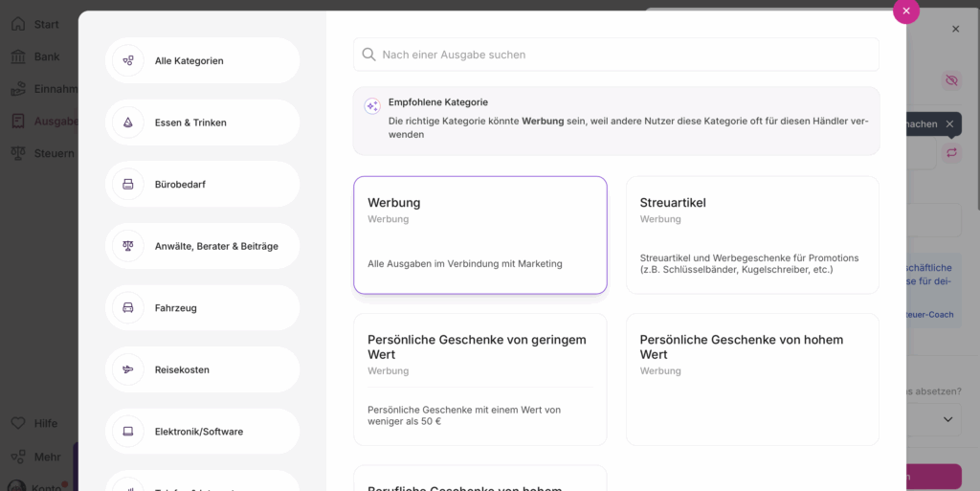The height and width of the screenshot is (491, 980).
Task: Click the magnifier search icon
Action: pos(368,55)
